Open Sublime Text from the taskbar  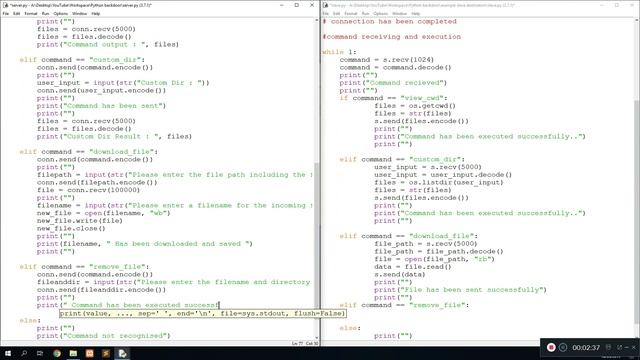106,353
